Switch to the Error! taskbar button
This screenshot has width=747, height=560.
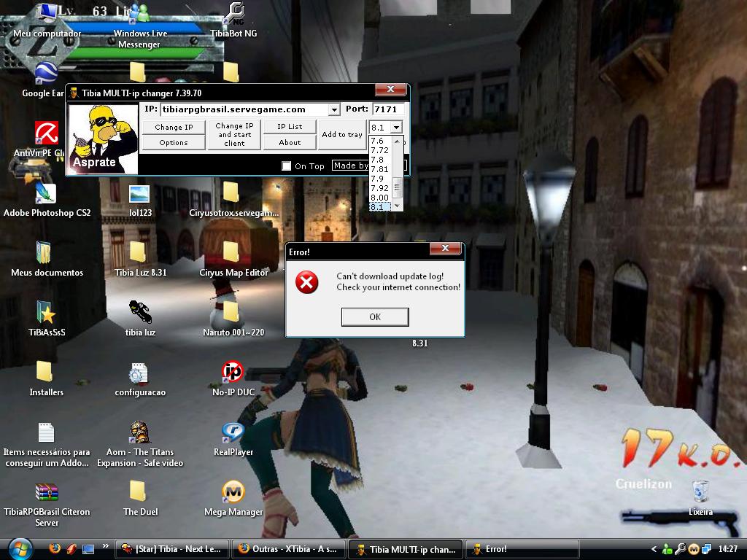pos(522,550)
